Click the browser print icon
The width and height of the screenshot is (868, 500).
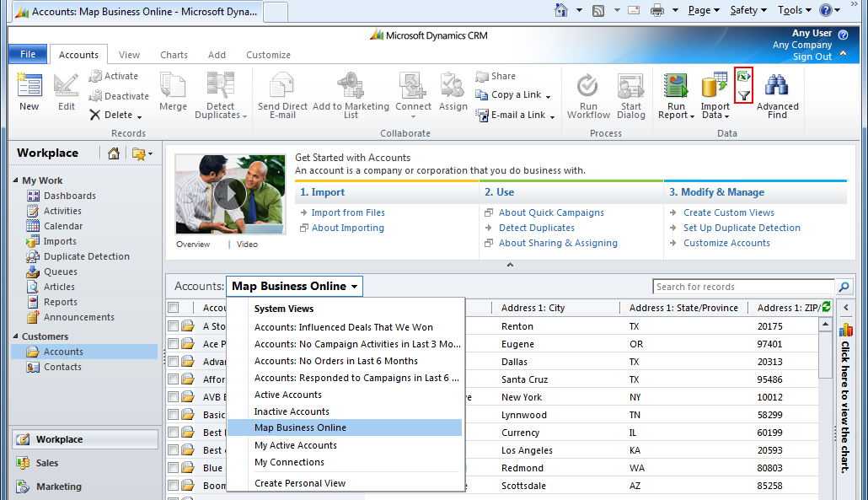[x=656, y=10]
